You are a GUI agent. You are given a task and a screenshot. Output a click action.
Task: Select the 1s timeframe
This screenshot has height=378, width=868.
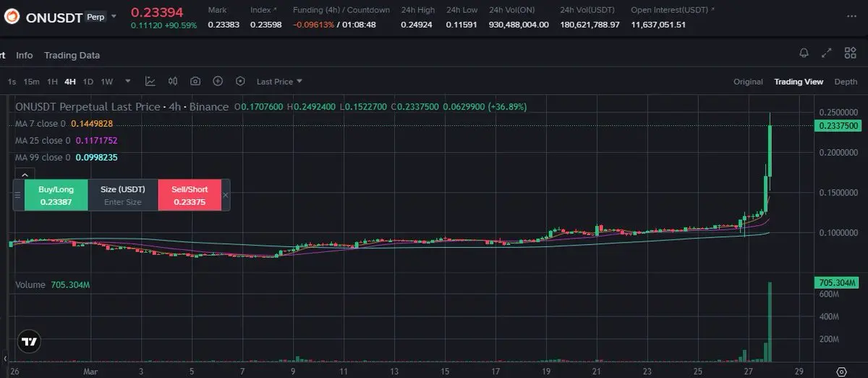12,82
